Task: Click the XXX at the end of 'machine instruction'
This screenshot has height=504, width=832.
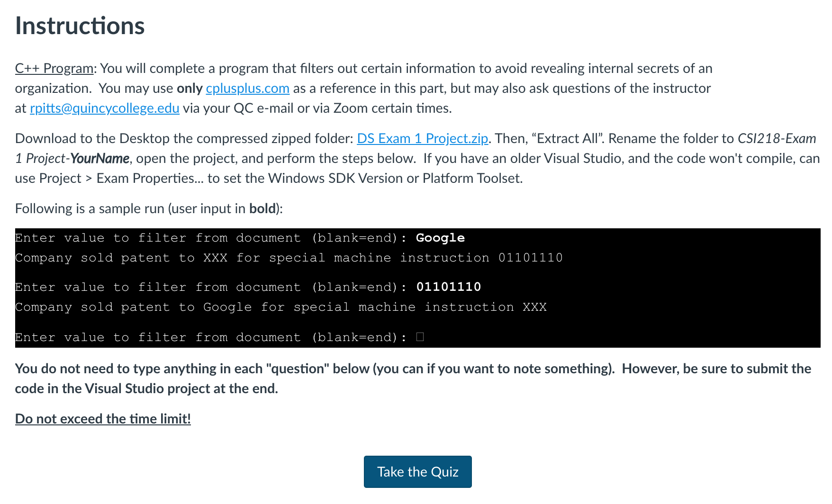Action: point(534,307)
